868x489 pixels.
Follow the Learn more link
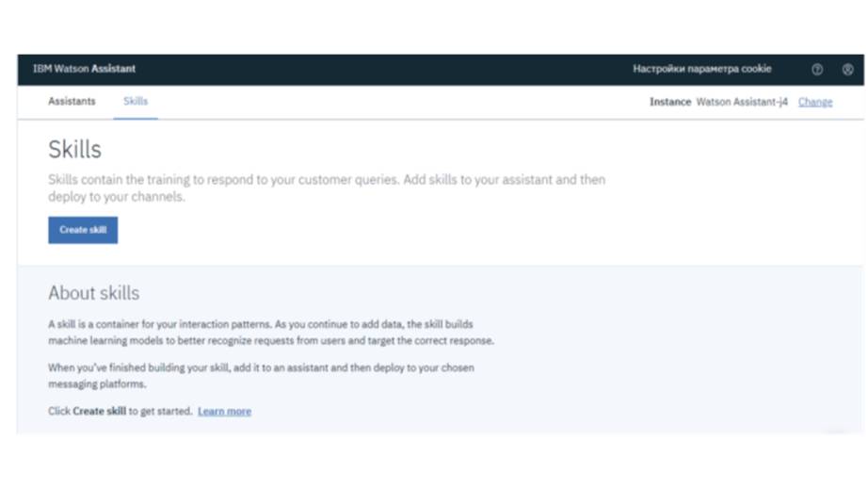coord(224,412)
